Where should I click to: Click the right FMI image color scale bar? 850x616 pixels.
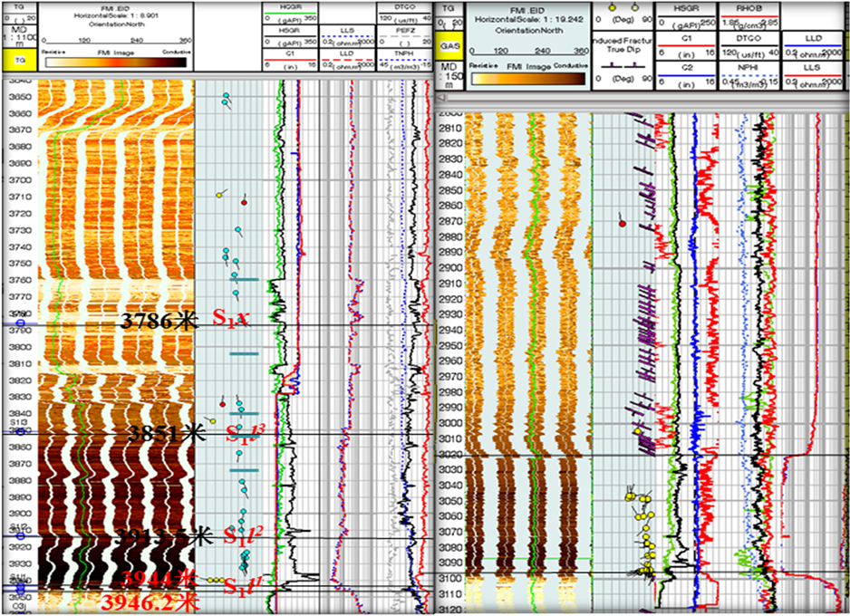click(527, 77)
